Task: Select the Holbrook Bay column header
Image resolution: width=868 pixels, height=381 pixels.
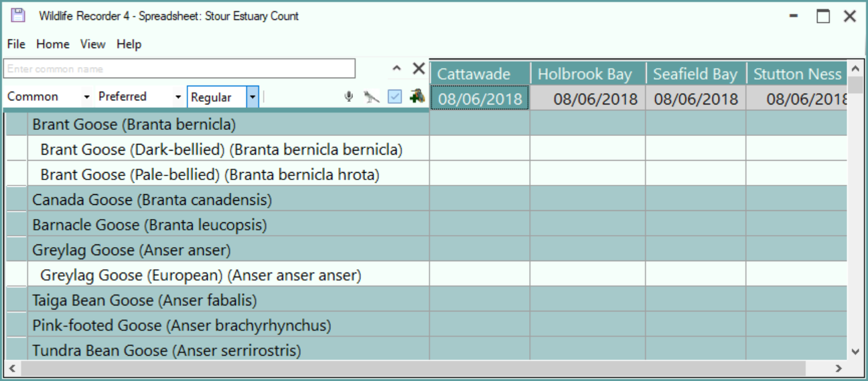Action: pyautogui.click(x=588, y=74)
